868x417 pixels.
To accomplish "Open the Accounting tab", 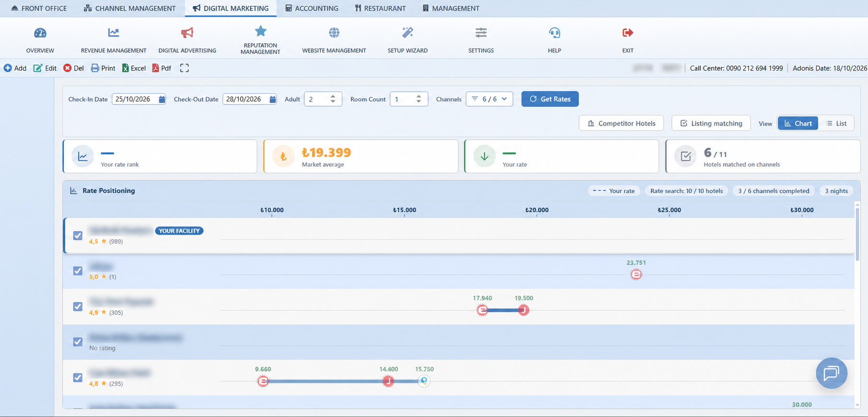I will point(312,8).
